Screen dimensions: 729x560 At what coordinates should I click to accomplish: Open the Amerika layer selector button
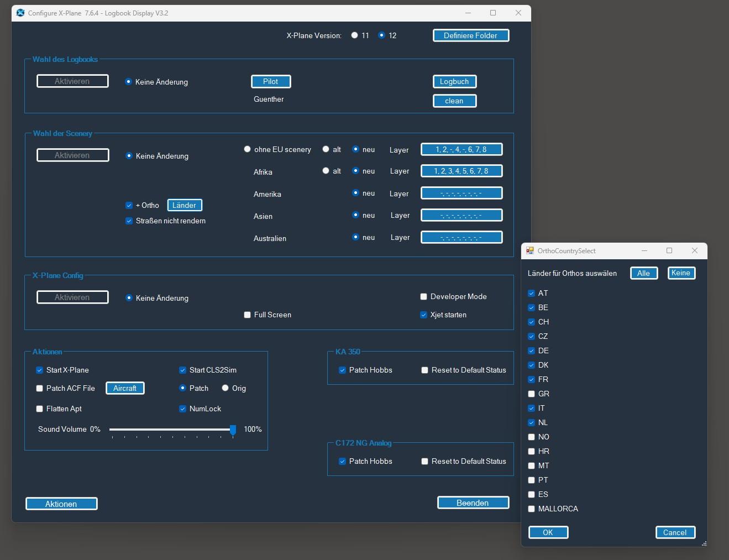pos(461,193)
